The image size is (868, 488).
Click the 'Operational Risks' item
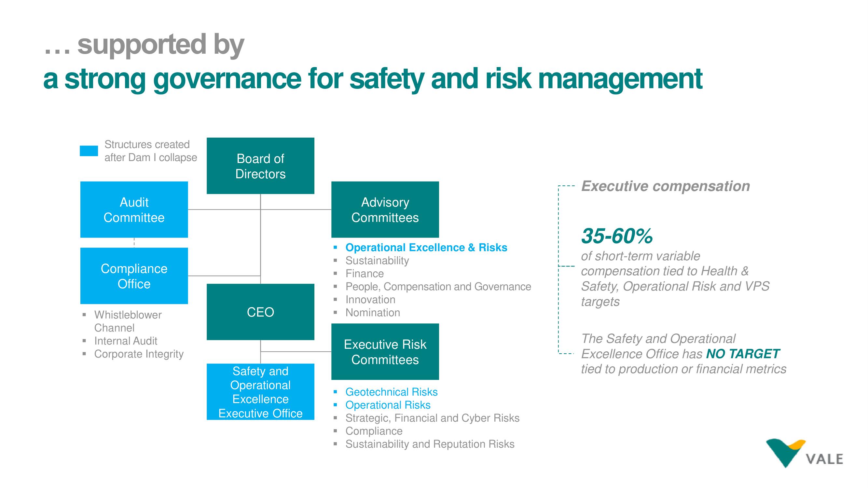(388, 405)
